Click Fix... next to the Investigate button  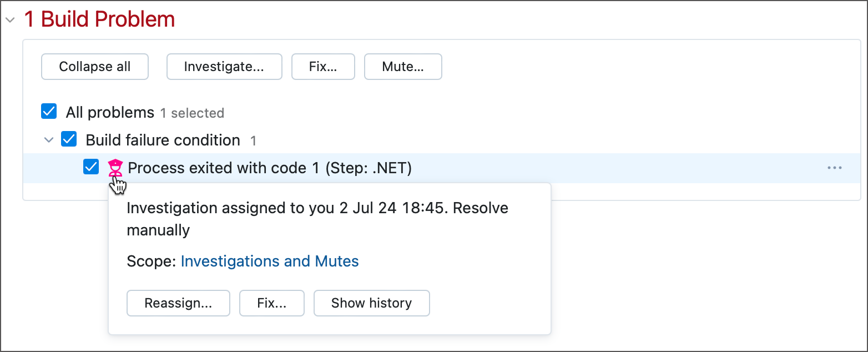click(x=323, y=67)
